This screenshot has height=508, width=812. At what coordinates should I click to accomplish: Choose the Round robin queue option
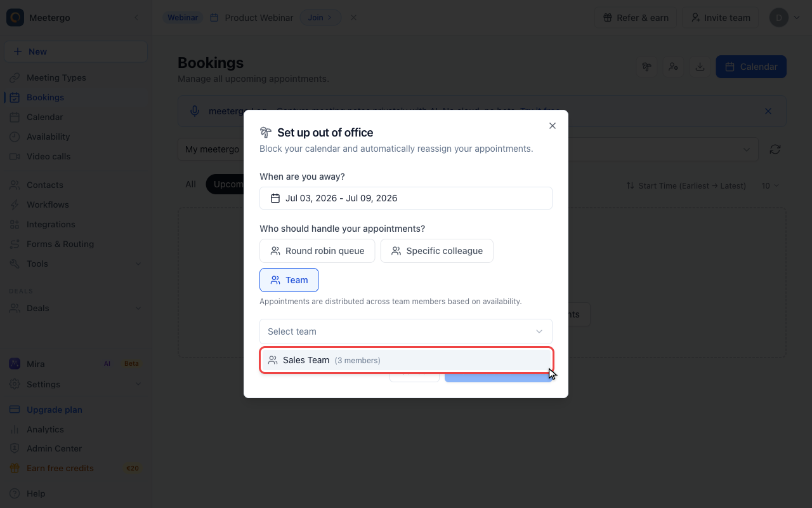coord(317,251)
